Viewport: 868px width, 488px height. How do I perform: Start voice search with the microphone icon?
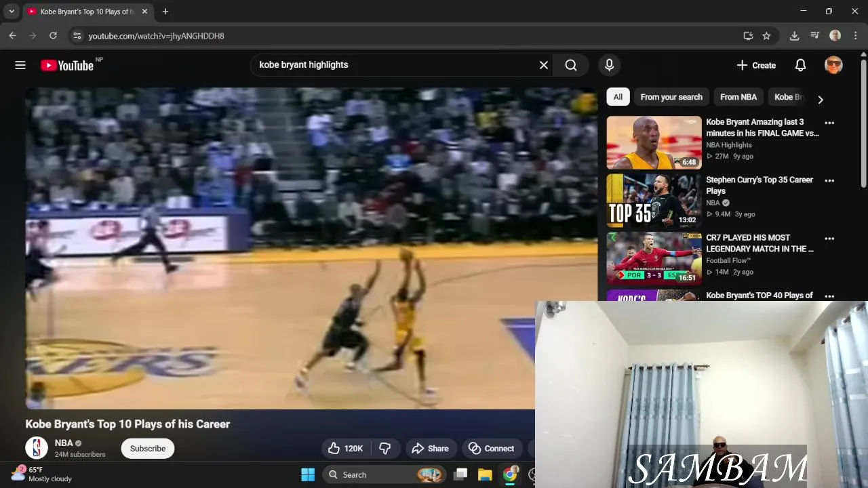pyautogui.click(x=609, y=65)
